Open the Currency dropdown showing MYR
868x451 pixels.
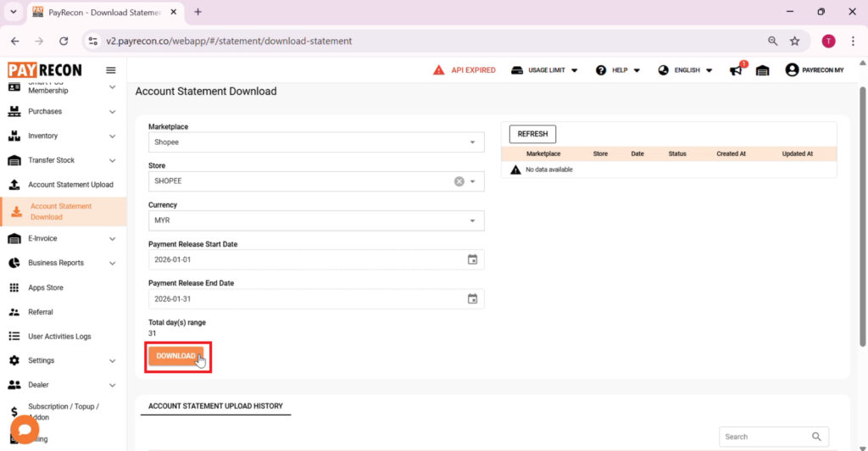tap(316, 220)
